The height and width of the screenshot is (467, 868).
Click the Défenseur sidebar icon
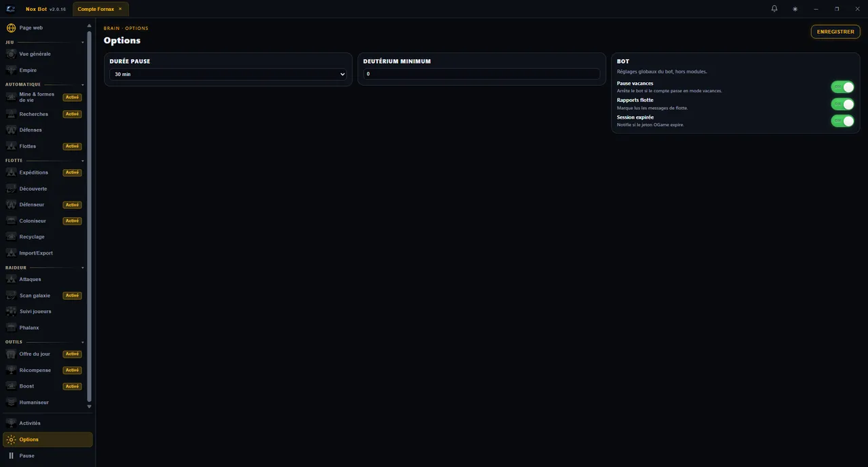pos(11,204)
